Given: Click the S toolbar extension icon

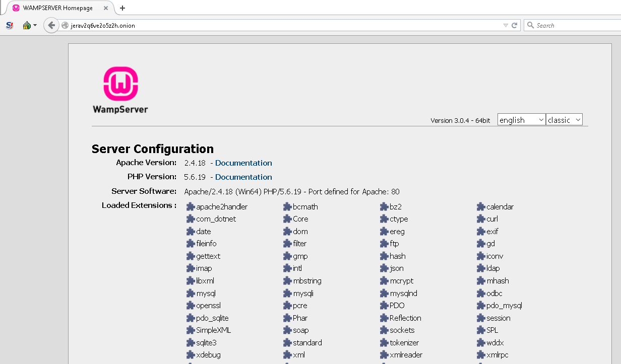Looking at the screenshot, I should pos(10,25).
